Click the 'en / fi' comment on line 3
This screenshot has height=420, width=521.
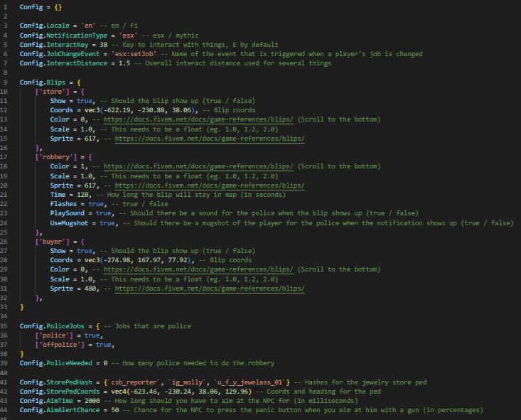tap(120, 26)
